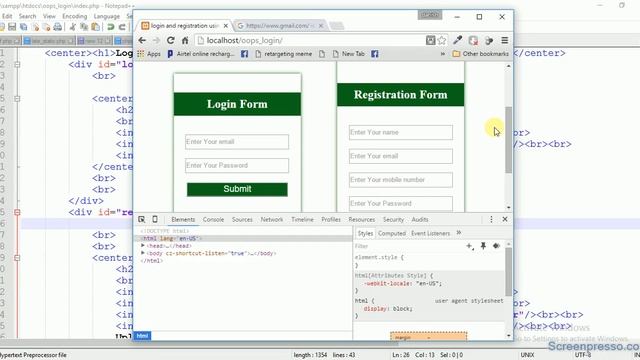
Task: Select the Elements DevTools tab
Action: tap(183, 220)
